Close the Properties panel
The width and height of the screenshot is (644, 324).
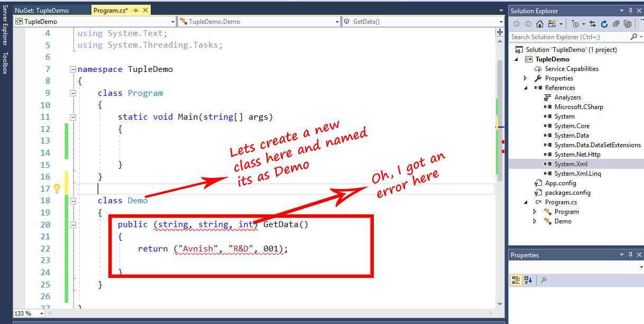click(638, 255)
